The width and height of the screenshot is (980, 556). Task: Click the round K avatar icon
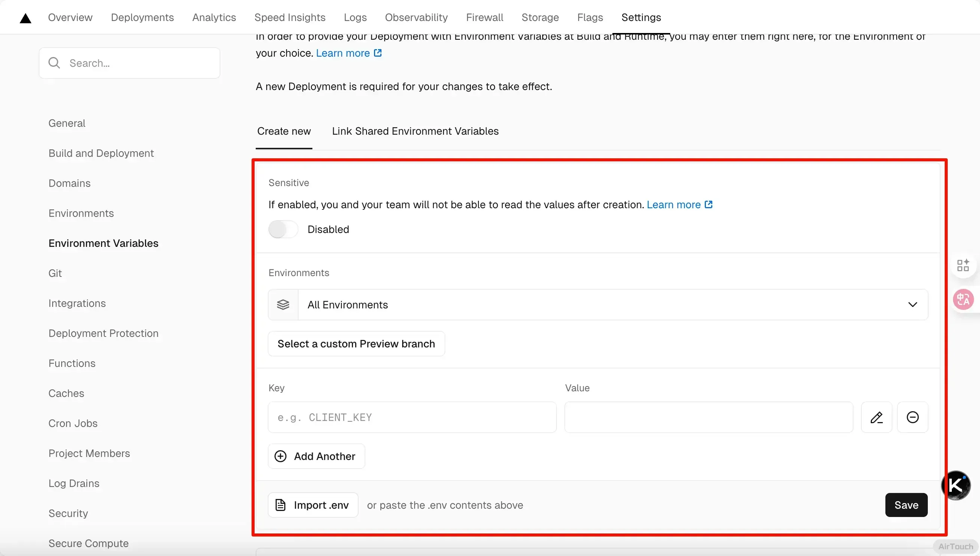click(x=956, y=485)
